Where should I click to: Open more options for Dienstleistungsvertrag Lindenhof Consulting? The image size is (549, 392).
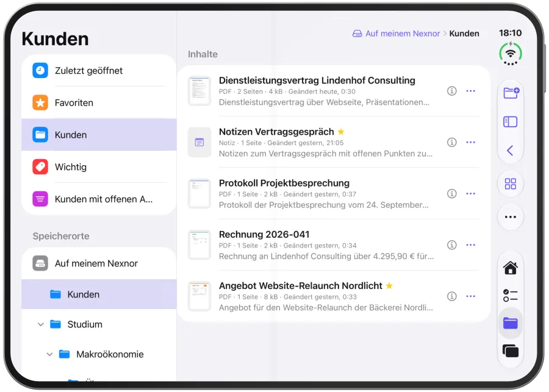(x=470, y=91)
